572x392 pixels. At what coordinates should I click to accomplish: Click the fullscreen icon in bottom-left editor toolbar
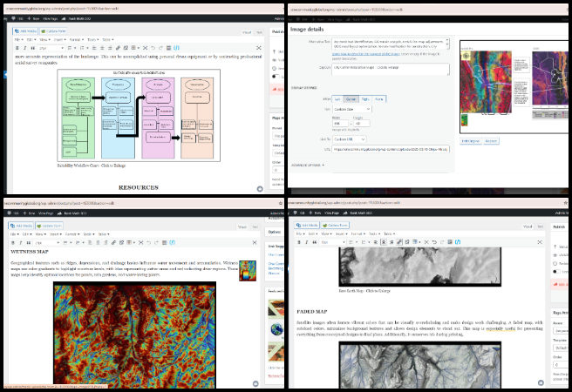pos(255,242)
